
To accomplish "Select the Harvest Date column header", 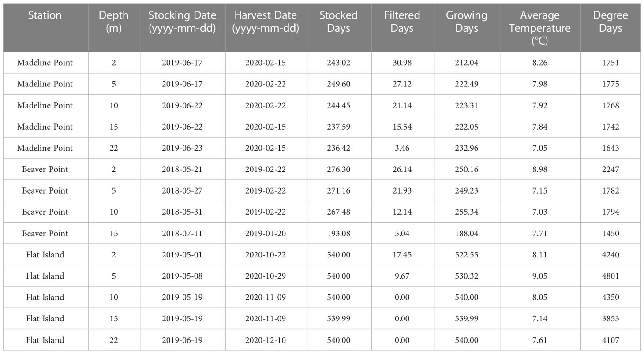I will point(266,22).
